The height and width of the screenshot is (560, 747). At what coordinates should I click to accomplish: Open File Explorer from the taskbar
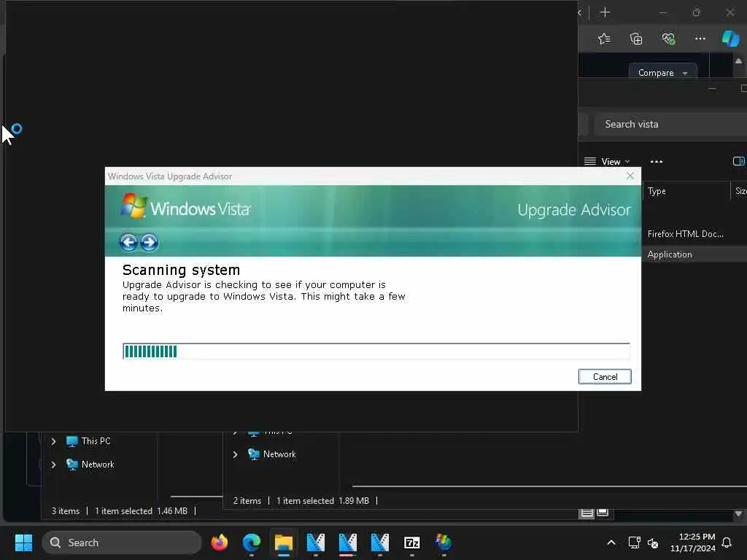[284, 542]
